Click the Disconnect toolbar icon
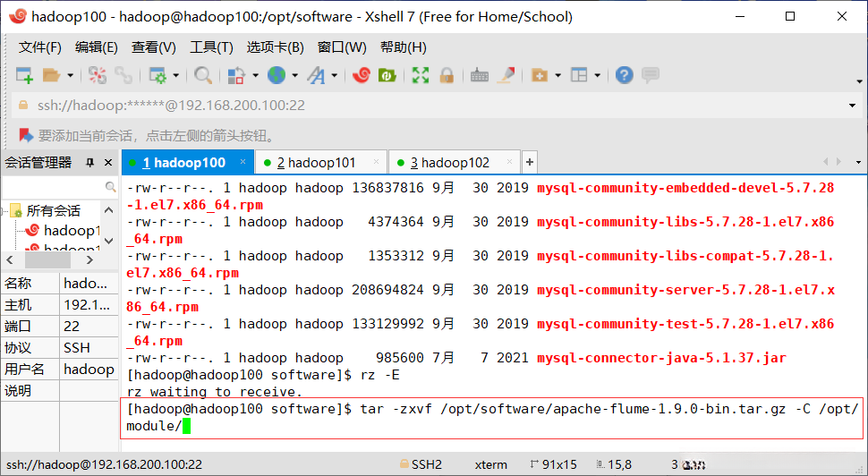Screen dimensions: 868x476 (x=98, y=75)
